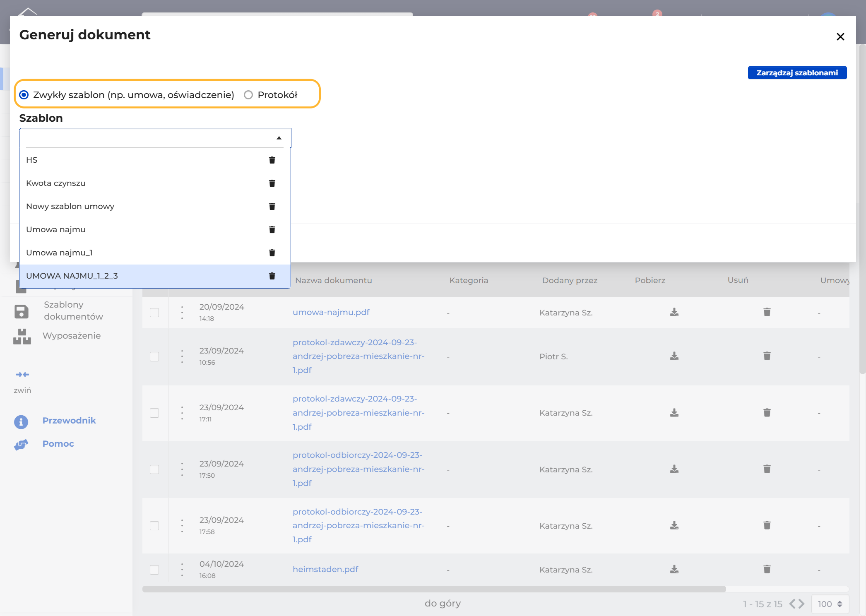Tick checkbox for heimstaden.pdf row
Image resolution: width=866 pixels, height=616 pixels.
154,570
